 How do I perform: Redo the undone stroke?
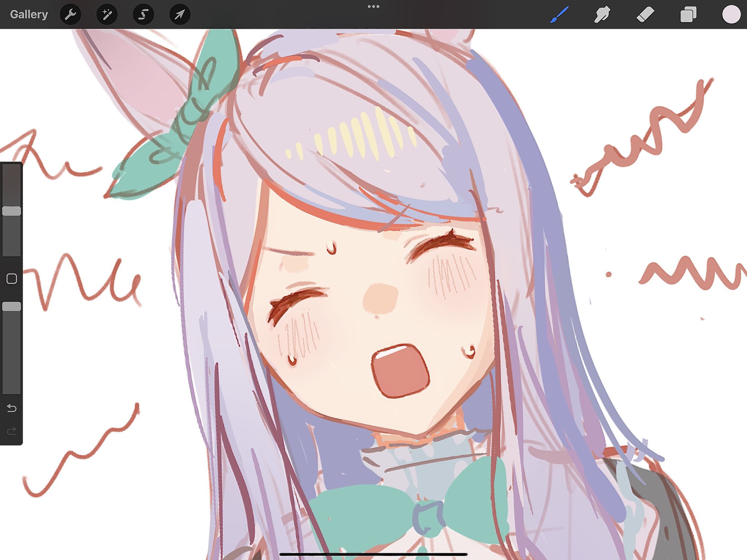point(12,431)
